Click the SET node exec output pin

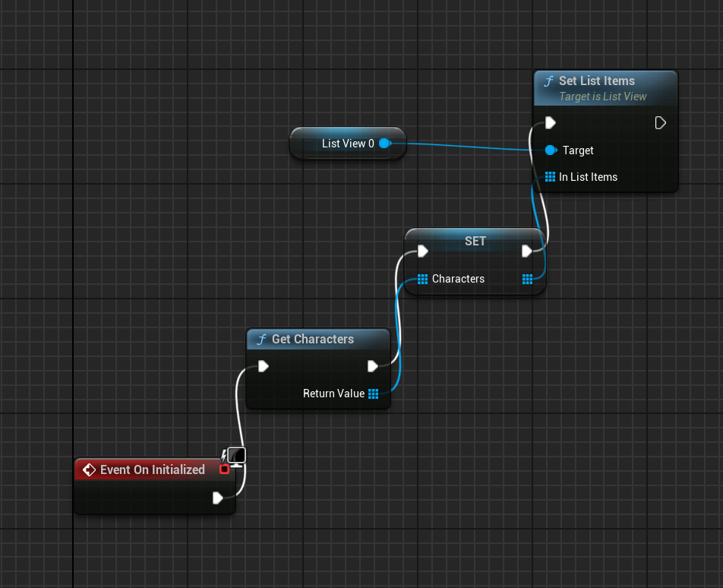pos(527,251)
